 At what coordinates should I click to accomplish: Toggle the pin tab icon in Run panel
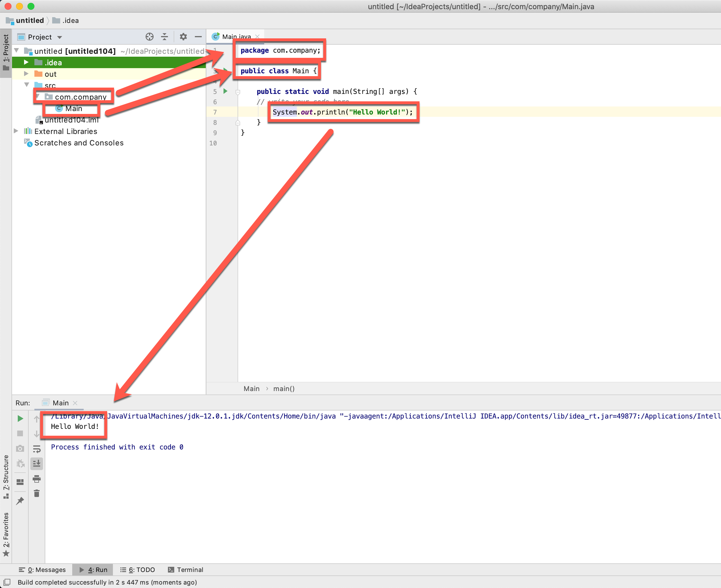20,501
